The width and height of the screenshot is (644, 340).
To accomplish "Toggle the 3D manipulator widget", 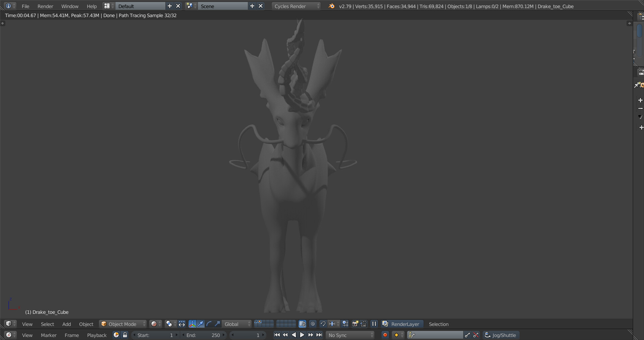I will click(192, 324).
